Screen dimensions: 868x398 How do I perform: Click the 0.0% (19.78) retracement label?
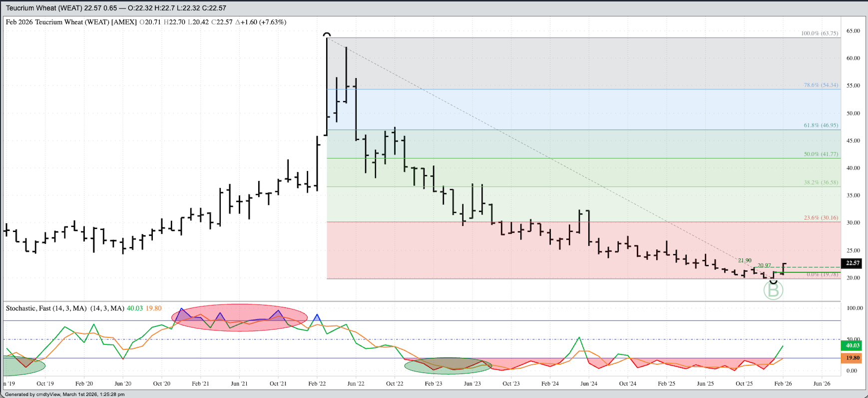(822, 274)
